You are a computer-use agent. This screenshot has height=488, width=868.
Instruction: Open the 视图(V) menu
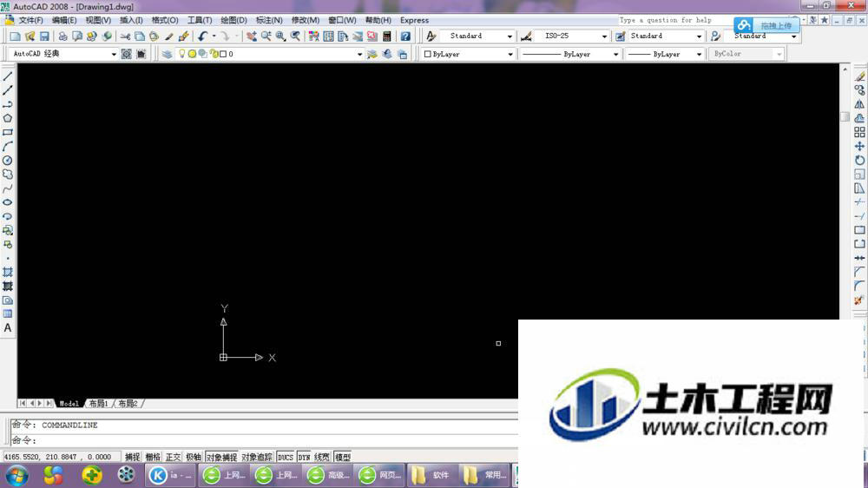point(98,20)
